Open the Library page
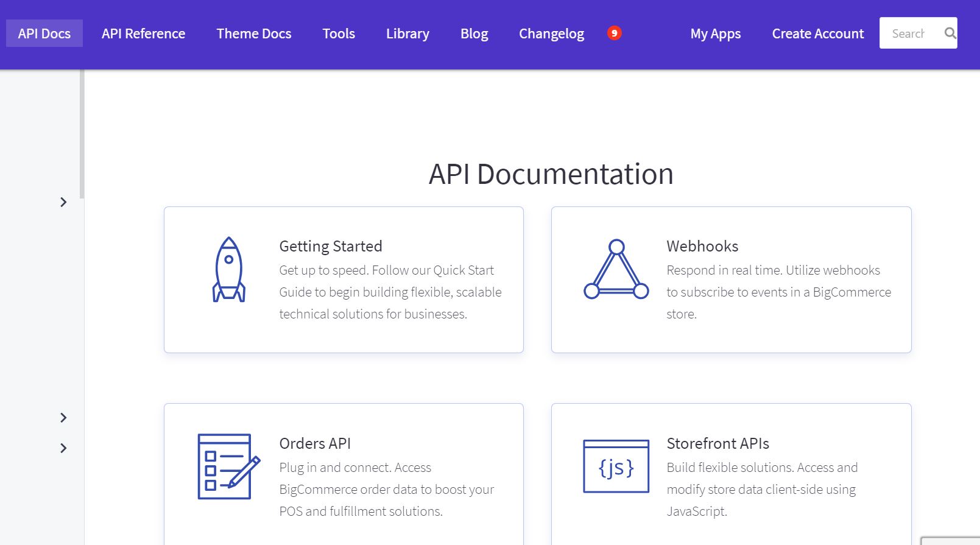Image resolution: width=980 pixels, height=545 pixels. [407, 33]
